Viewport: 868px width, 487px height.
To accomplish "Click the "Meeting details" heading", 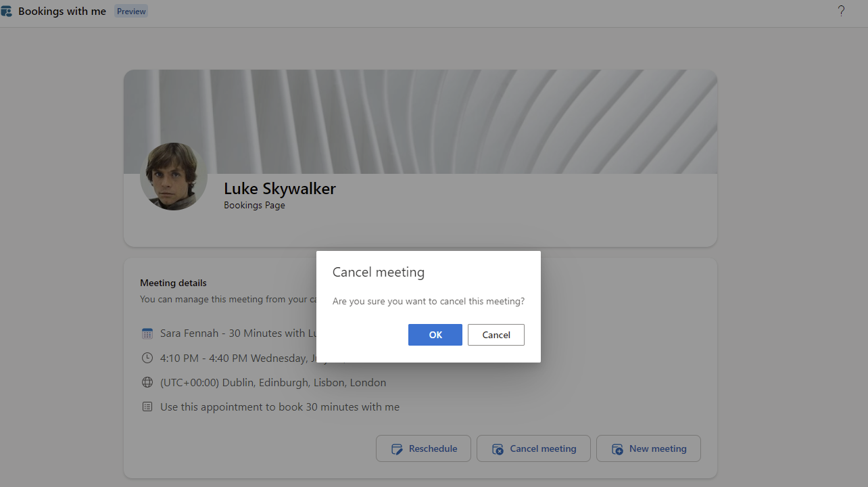I will point(173,283).
